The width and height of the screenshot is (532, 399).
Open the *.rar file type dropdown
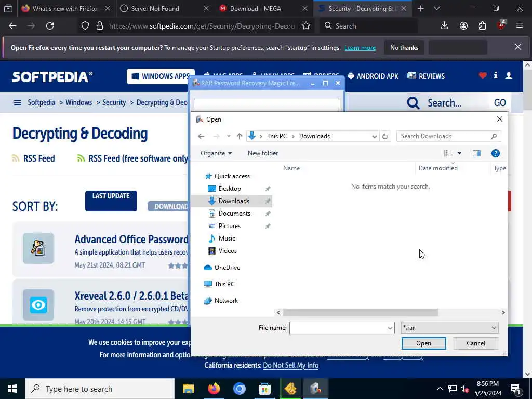[449, 328]
